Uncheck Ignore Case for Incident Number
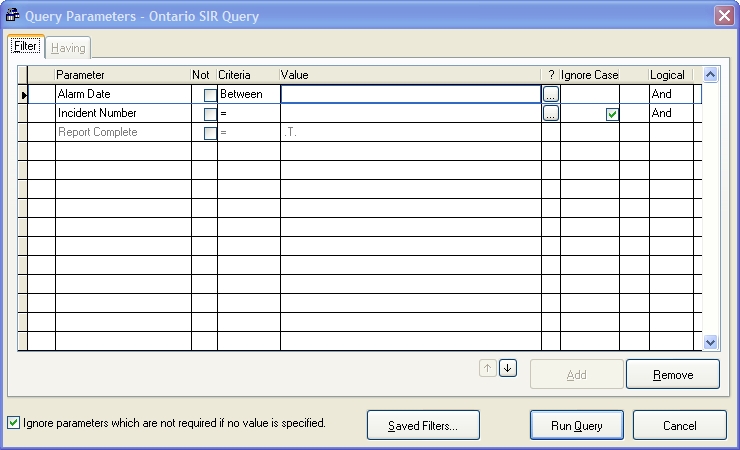The image size is (740, 450). click(x=612, y=114)
